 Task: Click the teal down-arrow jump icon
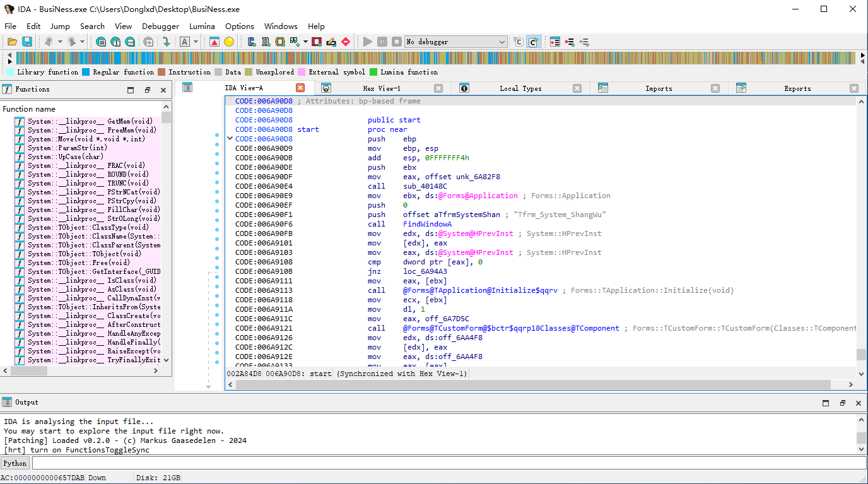pyautogui.click(x=166, y=42)
